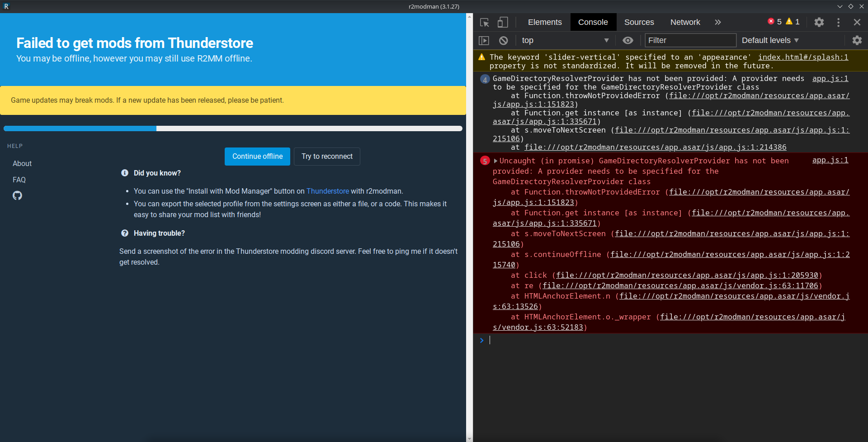
Task: Focus the console Filter input field
Action: (690, 40)
